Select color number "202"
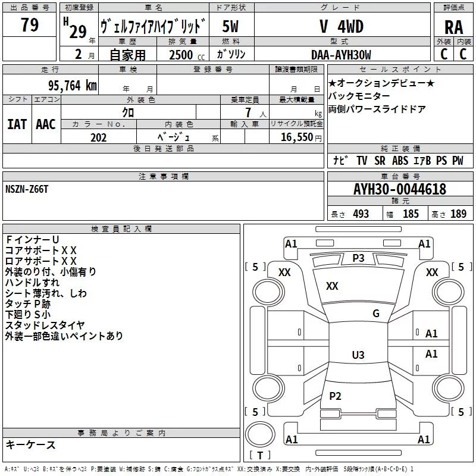 (98, 137)
